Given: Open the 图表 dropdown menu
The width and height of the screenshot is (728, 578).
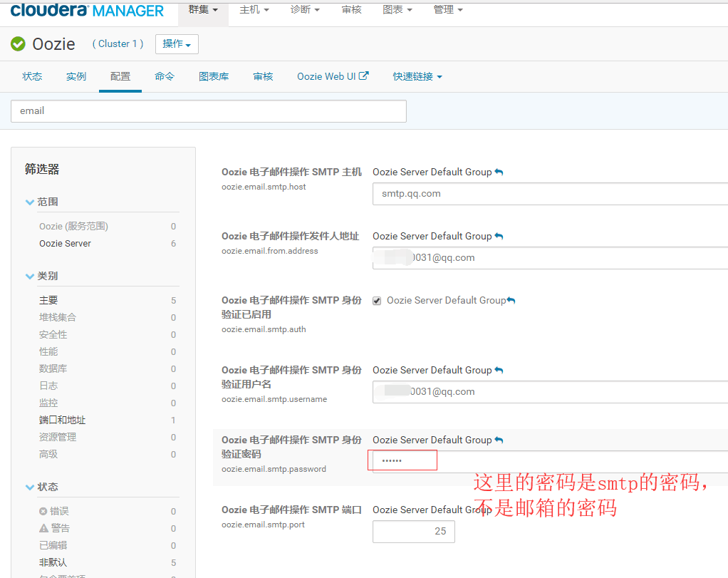Looking at the screenshot, I should click(x=397, y=10).
